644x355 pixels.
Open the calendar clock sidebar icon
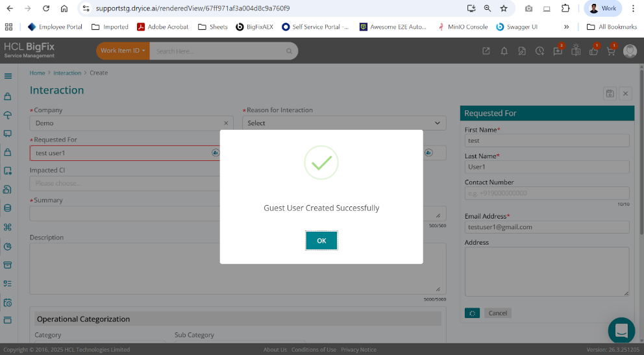click(7, 302)
